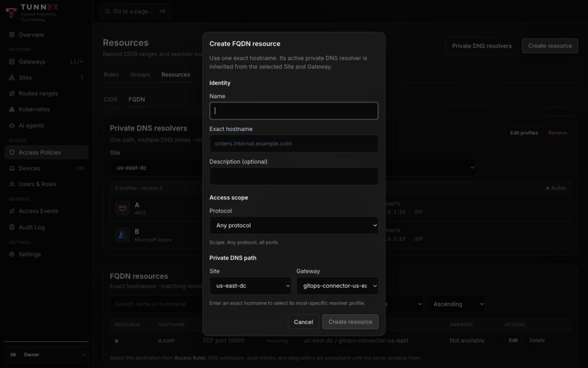Viewport: 588px width, 368px height.
Task: Cancel the Create FQDN resource dialog
Action: tap(303, 322)
